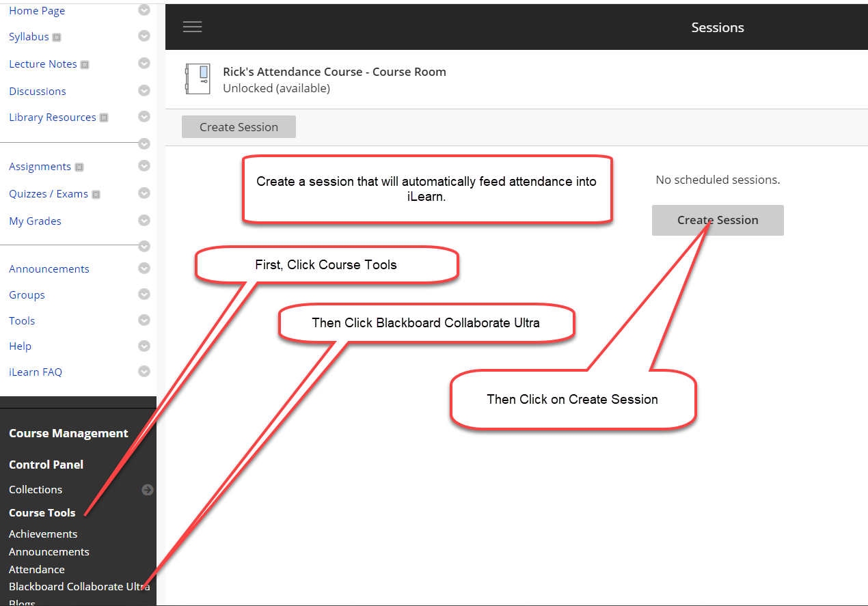Image resolution: width=868 pixels, height=606 pixels.
Task: Open Achievements under Course Tools
Action: coord(43,534)
